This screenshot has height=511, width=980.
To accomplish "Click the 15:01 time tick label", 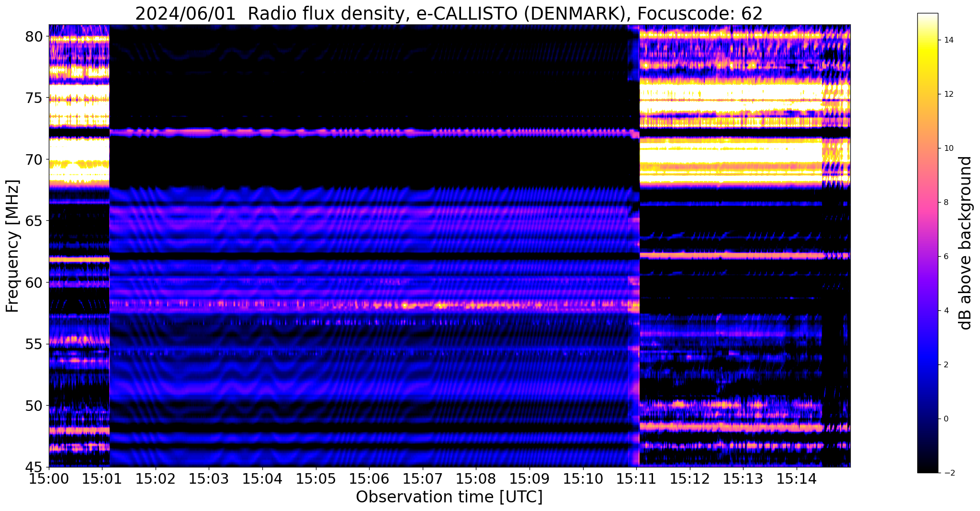I will click(102, 479).
